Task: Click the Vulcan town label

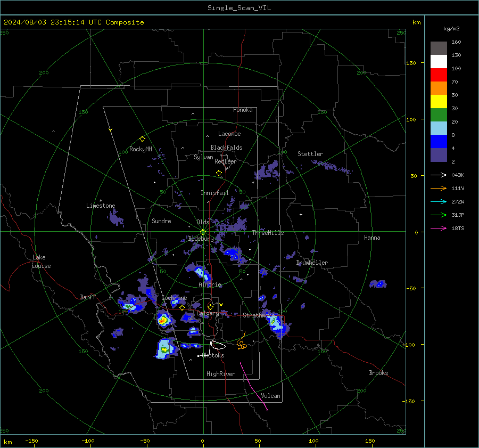Action: [270, 396]
